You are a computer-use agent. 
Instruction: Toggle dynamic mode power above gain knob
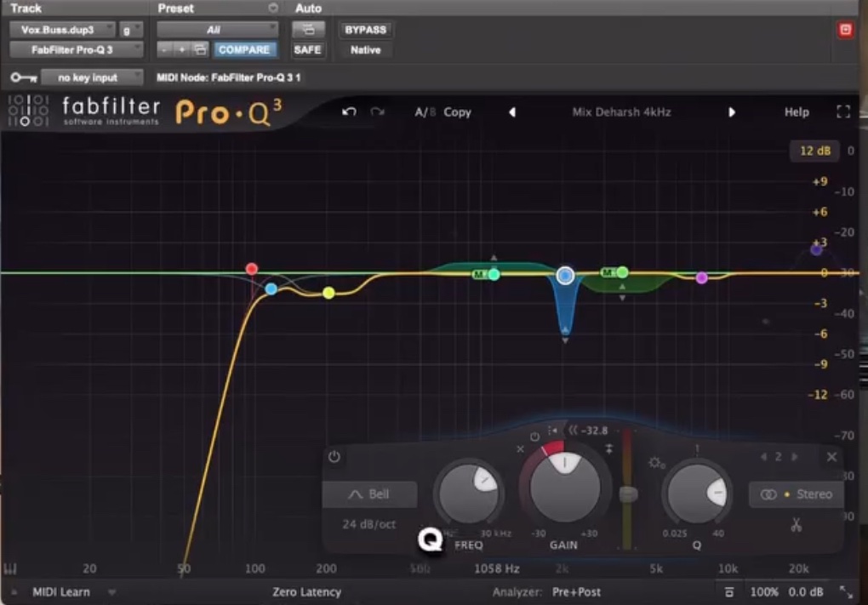[534, 437]
